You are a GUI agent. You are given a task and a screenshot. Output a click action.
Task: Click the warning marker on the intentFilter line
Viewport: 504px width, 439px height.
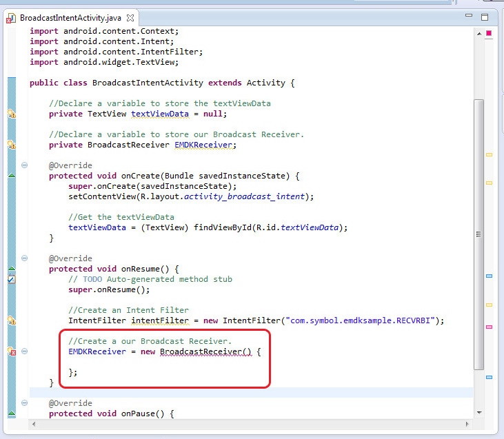11,320
